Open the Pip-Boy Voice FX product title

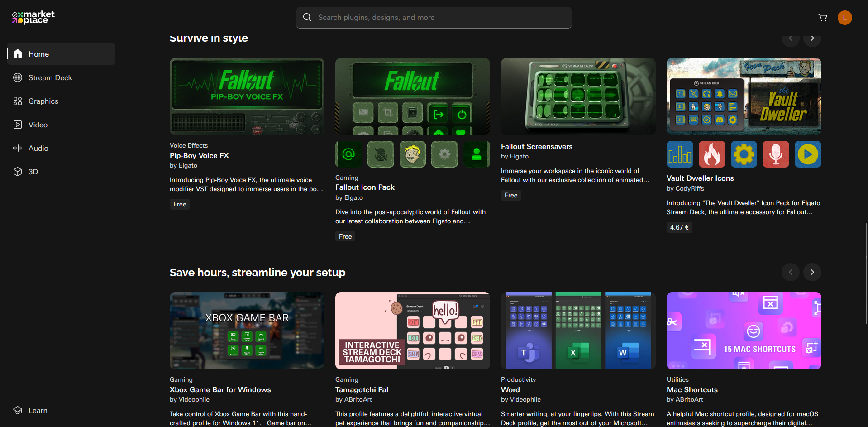coord(199,155)
